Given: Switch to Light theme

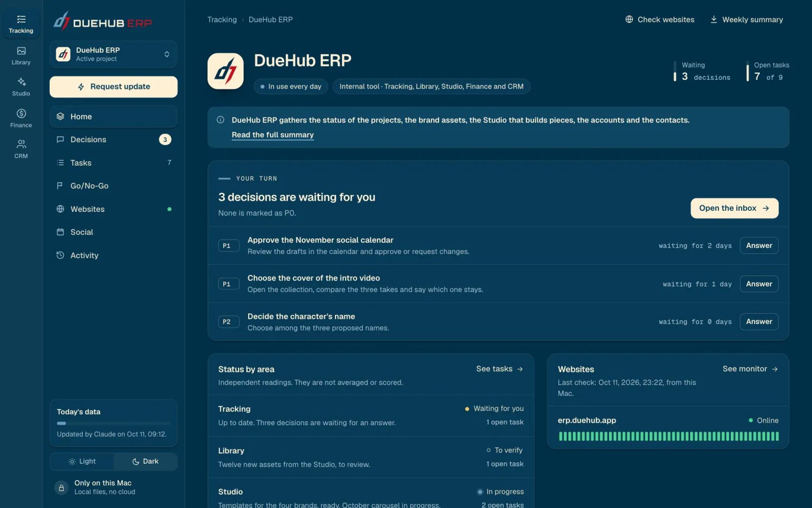Looking at the screenshot, I should pyautogui.click(x=82, y=461).
